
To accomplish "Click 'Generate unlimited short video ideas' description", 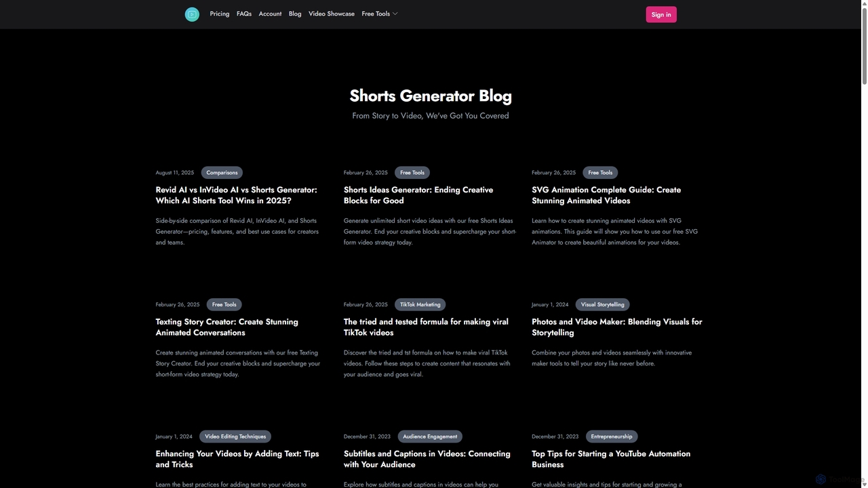I will [x=430, y=231].
